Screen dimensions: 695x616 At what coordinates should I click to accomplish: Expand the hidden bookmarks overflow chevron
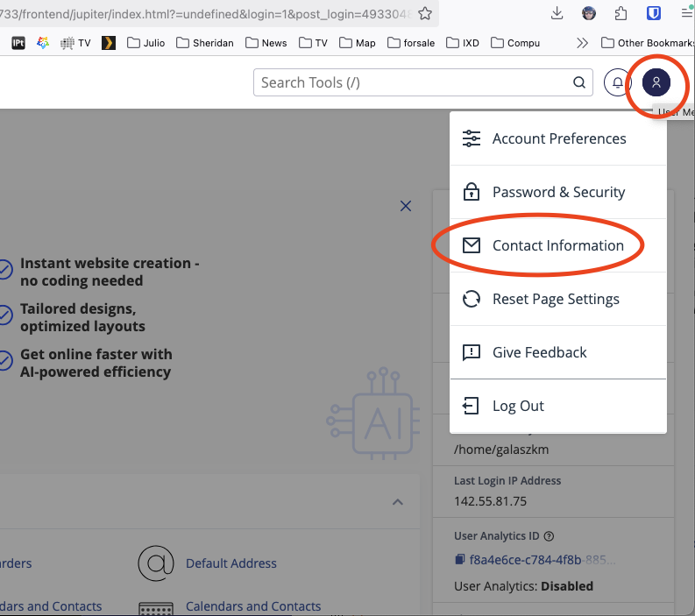click(x=582, y=42)
